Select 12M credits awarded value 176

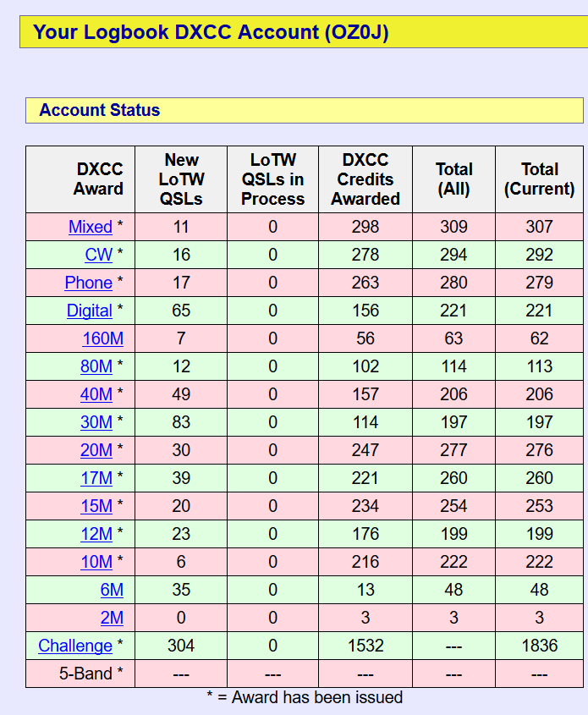365,534
